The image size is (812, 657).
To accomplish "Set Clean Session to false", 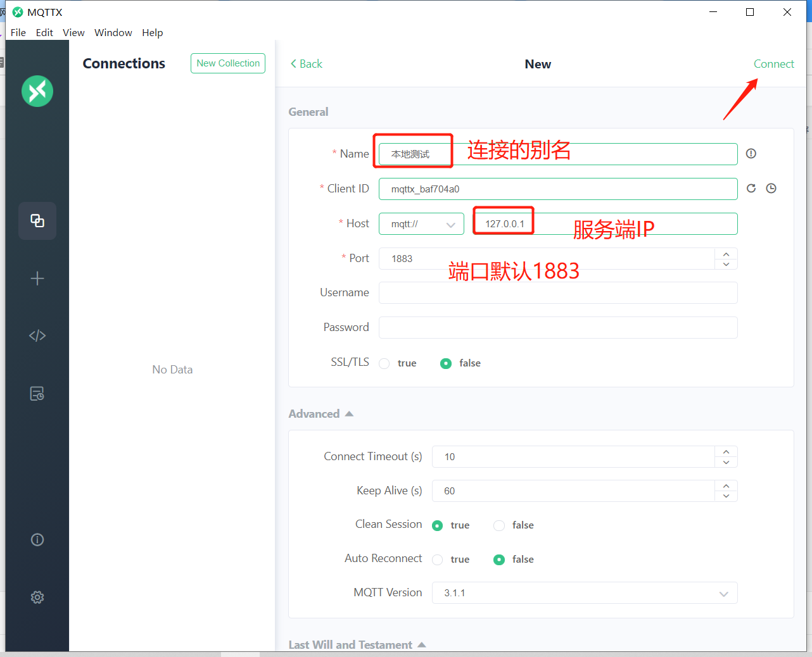I will 499,525.
